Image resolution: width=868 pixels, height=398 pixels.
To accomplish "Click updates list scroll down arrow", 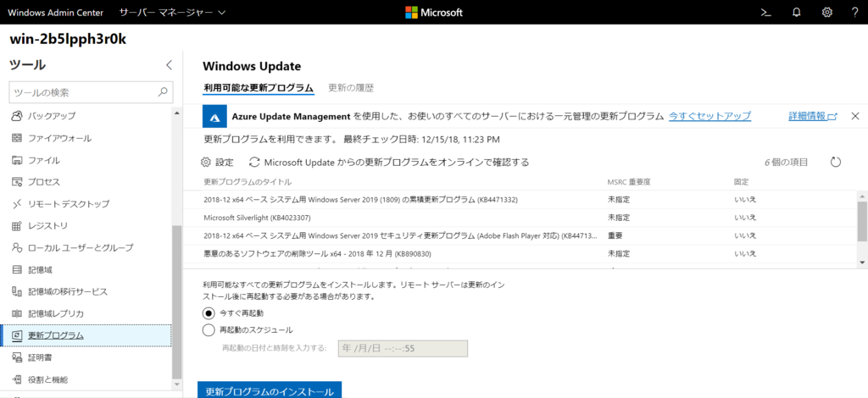I will tap(862, 262).
